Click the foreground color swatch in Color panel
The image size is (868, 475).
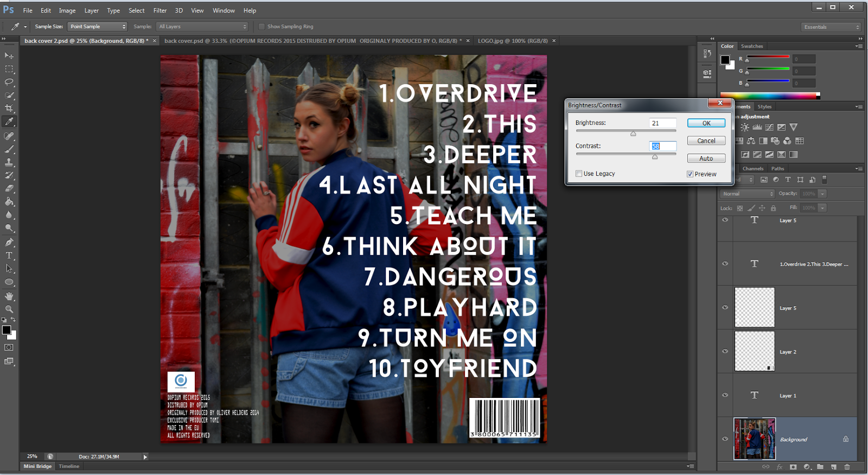725,60
